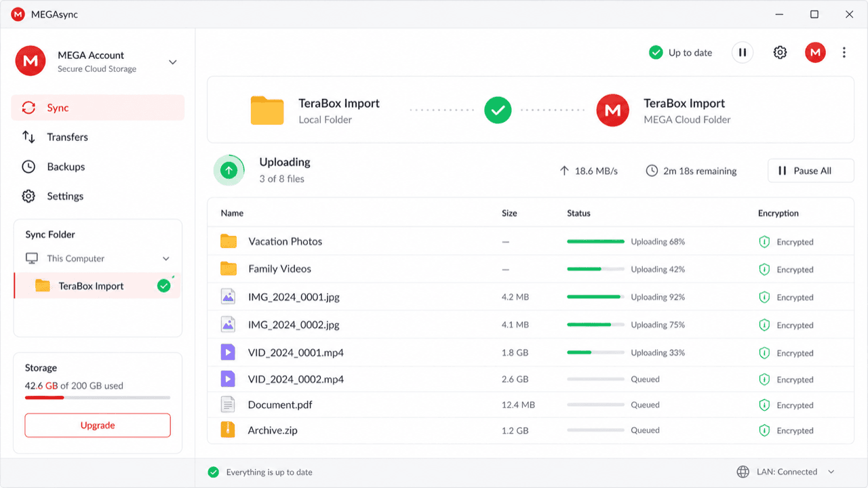The image size is (868, 488).
Task: Sort by the Encryption column header
Action: (778, 213)
